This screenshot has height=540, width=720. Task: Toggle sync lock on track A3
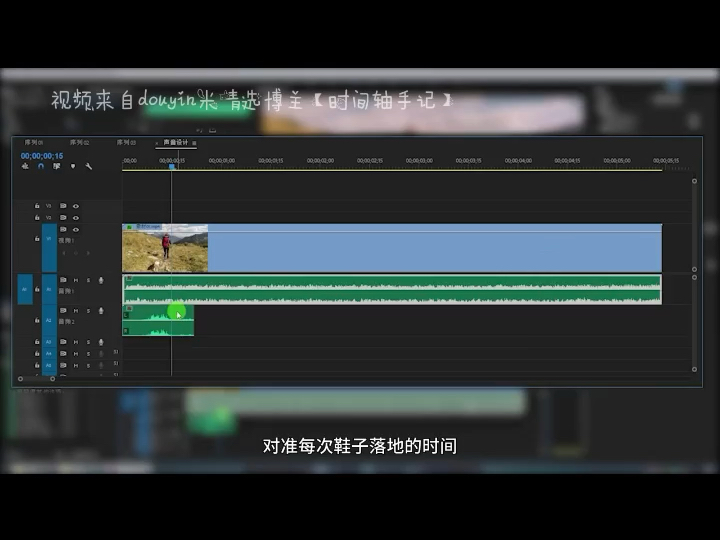(x=63, y=342)
